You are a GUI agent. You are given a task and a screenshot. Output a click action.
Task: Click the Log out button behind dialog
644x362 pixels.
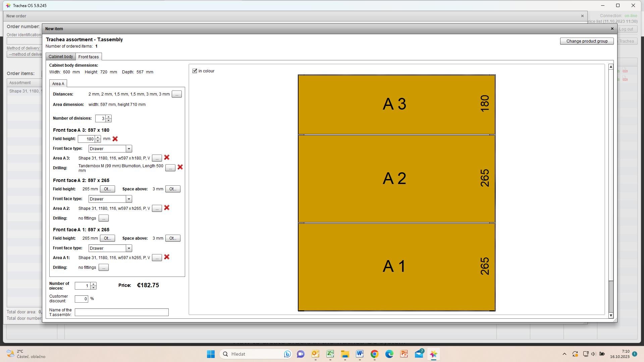click(626, 29)
